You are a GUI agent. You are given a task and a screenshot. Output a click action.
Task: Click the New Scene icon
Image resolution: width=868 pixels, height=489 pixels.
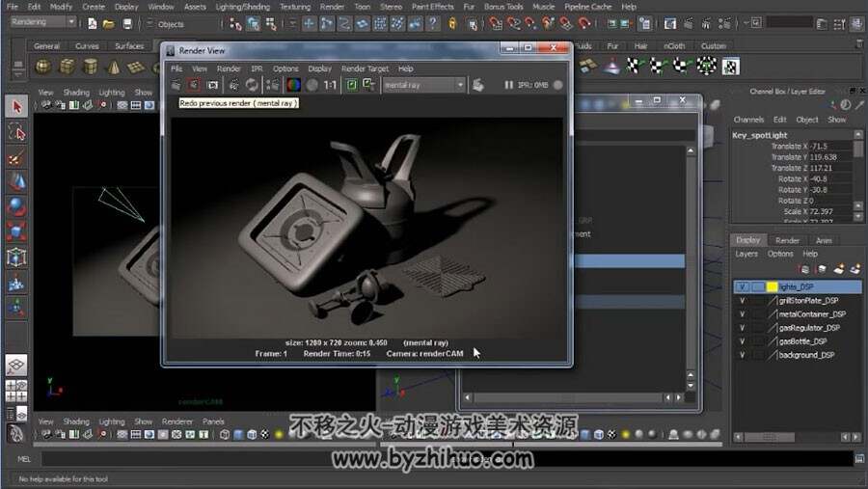coord(92,24)
